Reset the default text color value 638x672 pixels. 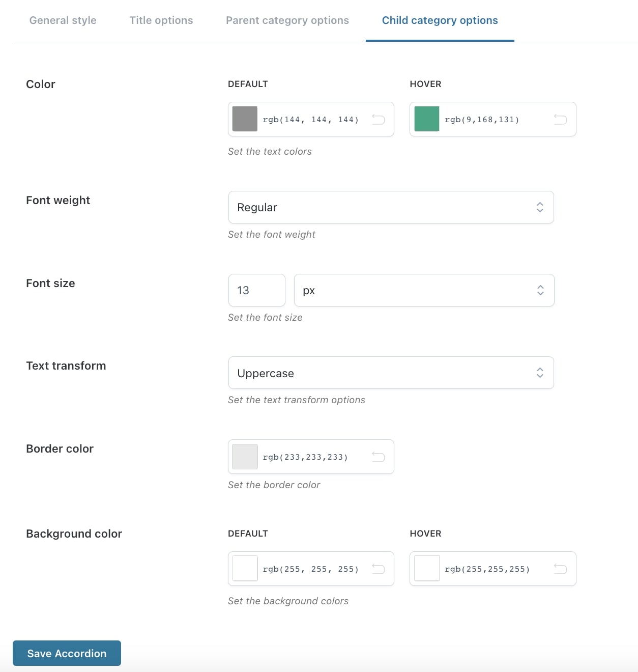(x=379, y=120)
